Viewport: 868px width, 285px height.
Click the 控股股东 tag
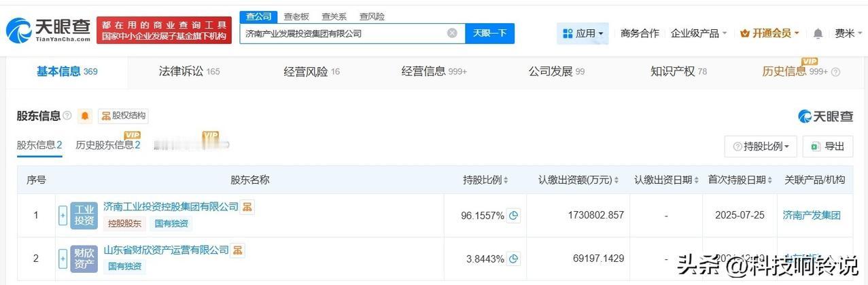pyautogui.click(x=125, y=223)
